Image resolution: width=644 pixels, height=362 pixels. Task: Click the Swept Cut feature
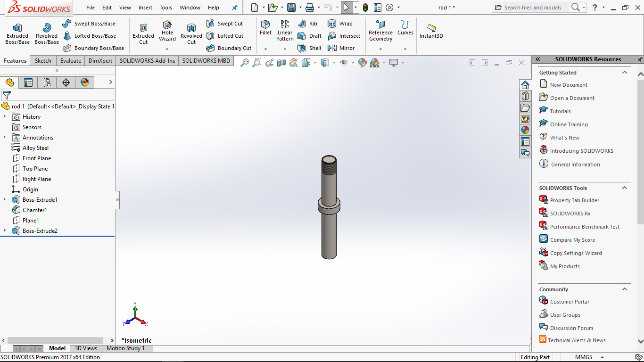pos(225,24)
